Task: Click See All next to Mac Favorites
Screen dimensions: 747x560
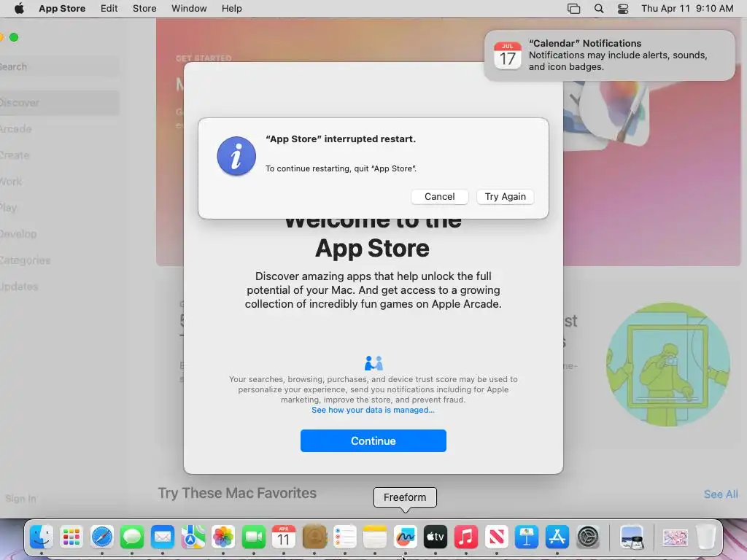Action: coord(721,494)
